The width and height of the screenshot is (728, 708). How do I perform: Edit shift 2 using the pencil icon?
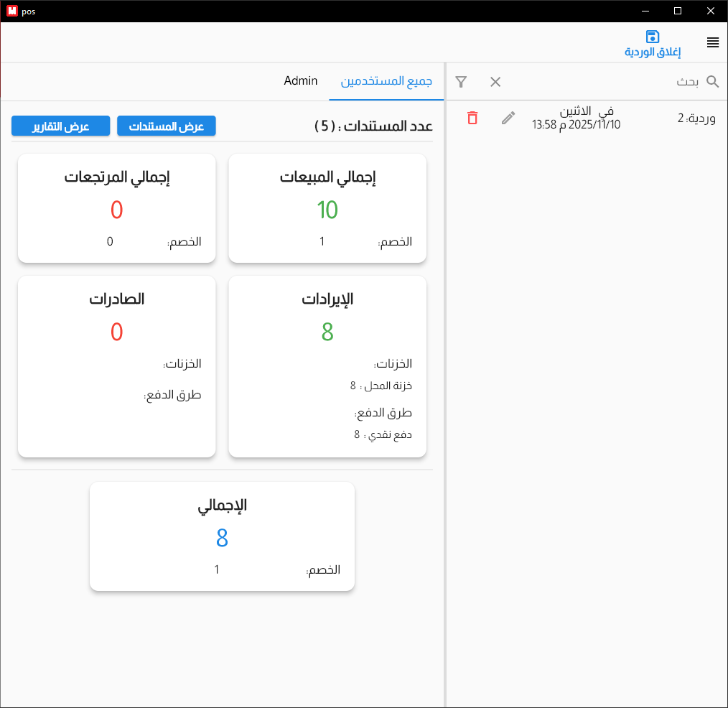(508, 118)
